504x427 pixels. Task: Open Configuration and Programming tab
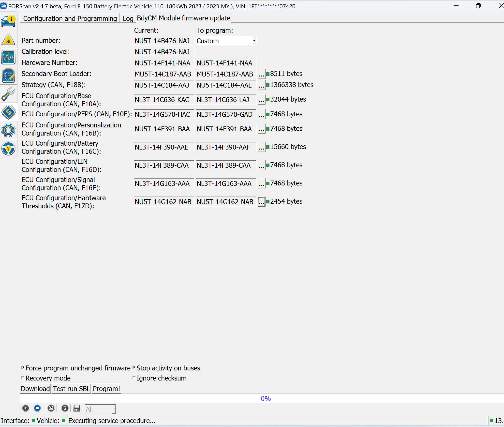coord(70,18)
